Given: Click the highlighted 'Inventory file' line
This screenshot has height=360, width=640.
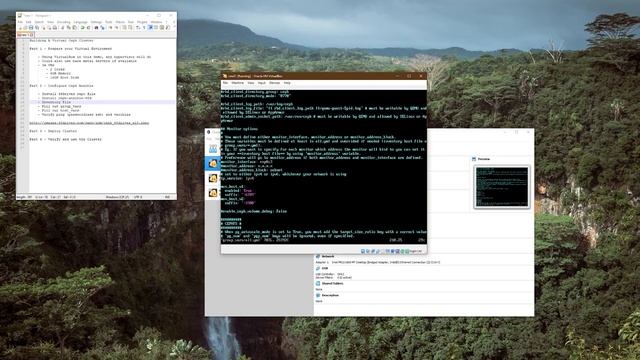Looking at the screenshot, I should (102, 102).
